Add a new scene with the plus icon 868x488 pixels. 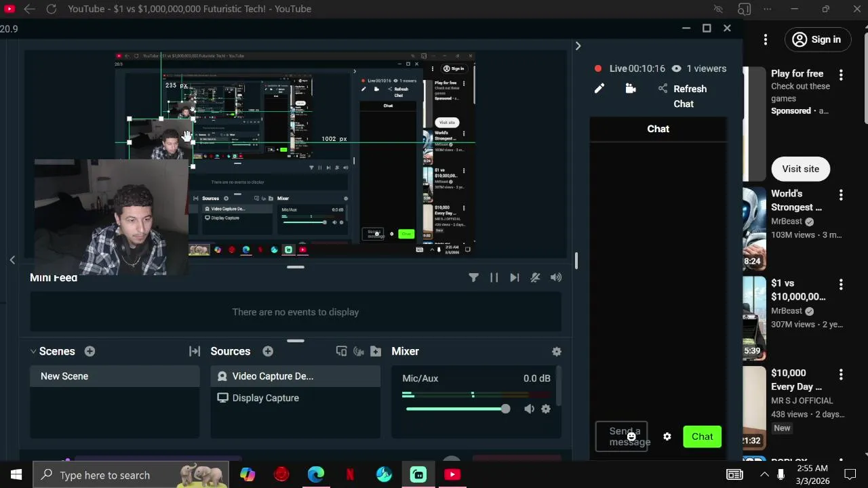[90, 351]
